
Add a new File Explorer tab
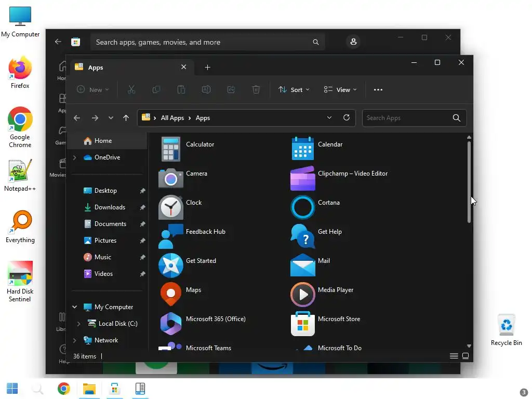click(208, 67)
